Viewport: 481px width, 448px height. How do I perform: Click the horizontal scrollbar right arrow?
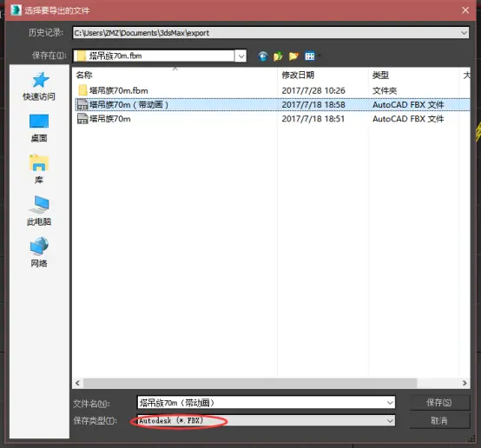click(x=465, y=383)
